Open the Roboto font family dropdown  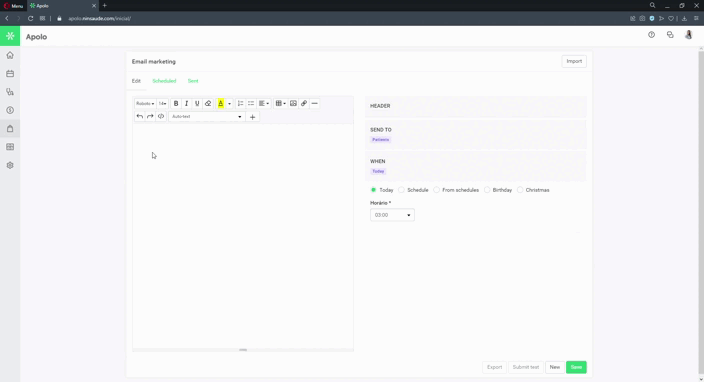tap(145, 104)
